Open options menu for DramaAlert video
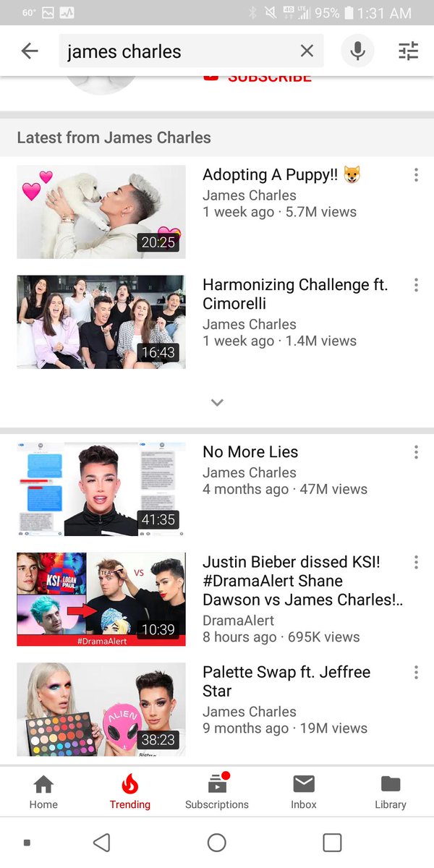This screenshot has height=868, width=434. pyautogui.click(x=416, y=562)
